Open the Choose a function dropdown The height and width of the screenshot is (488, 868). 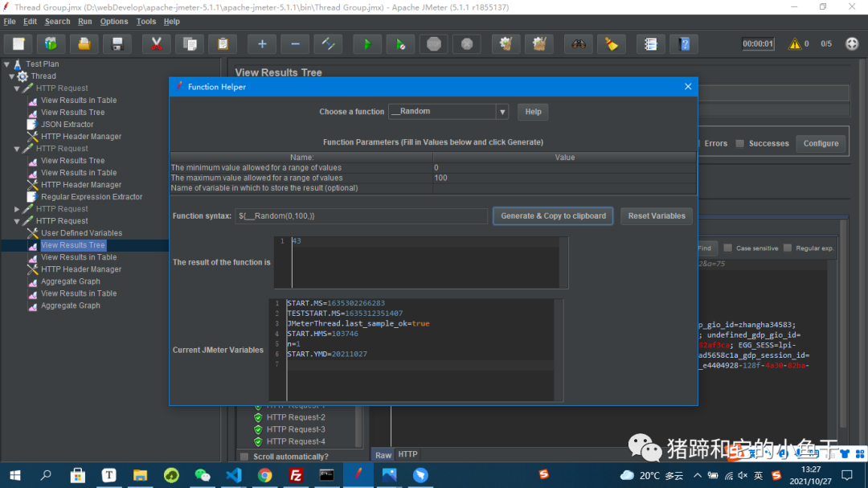502,111
